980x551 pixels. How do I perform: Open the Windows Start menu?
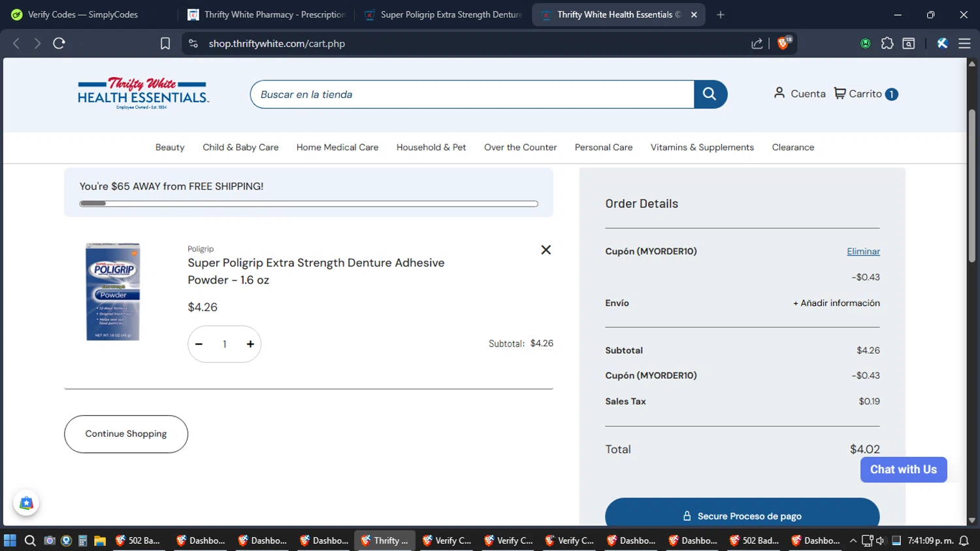pos(10,541)
